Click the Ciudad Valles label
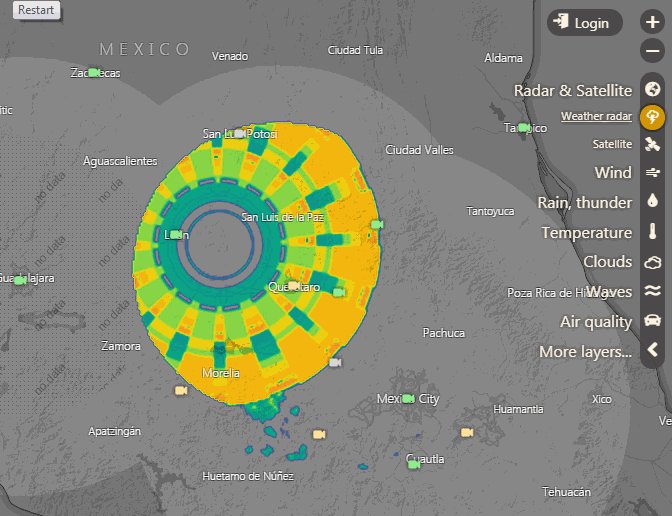This screenshot has width=672, height=516. point(419,150)
